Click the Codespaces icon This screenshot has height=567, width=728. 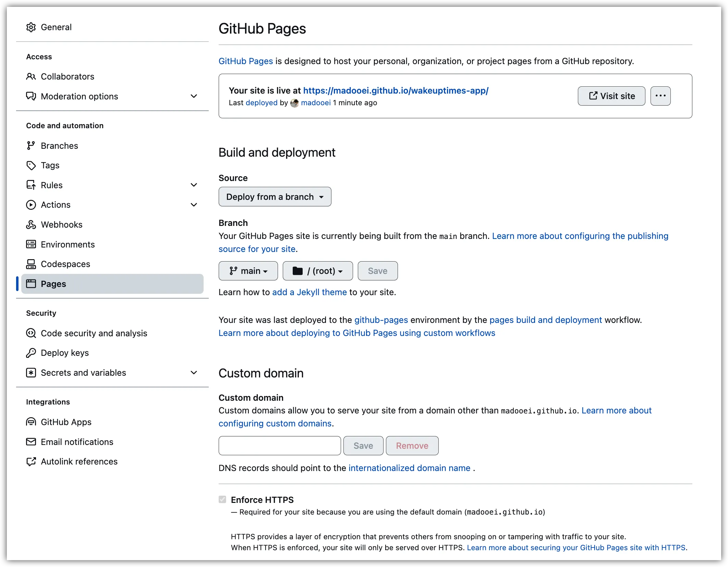coord(31,264)
